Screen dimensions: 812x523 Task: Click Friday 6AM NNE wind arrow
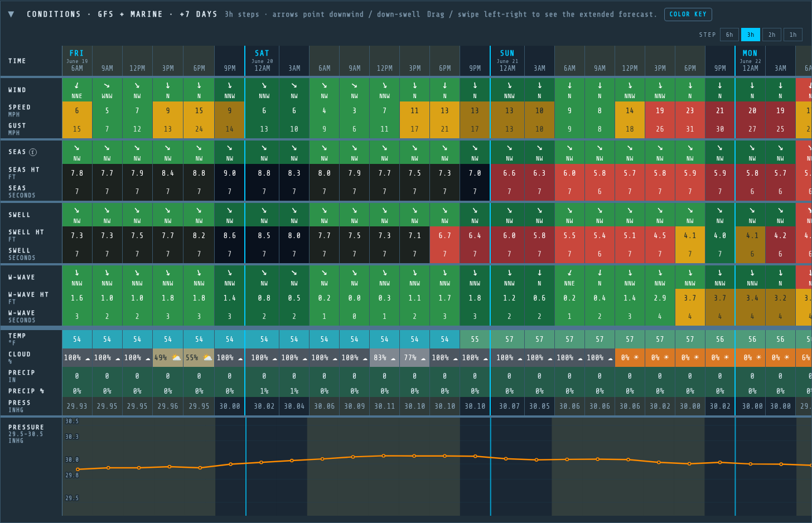[x=77, y=85]
